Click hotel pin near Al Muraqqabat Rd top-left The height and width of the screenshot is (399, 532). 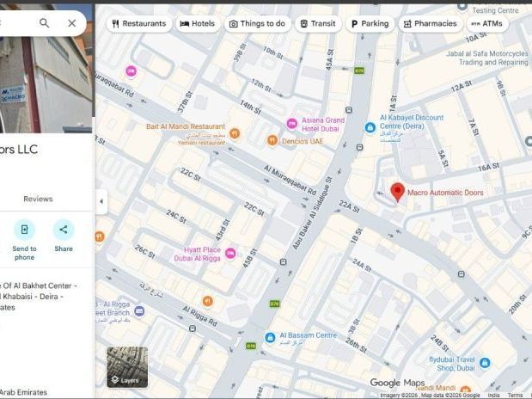(131, 71)
